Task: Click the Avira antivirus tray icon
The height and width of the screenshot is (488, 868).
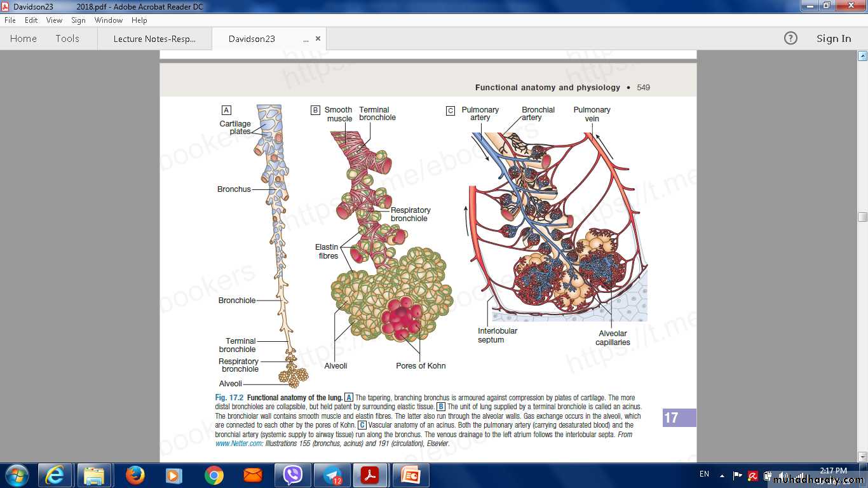Action: coord(752,475)
